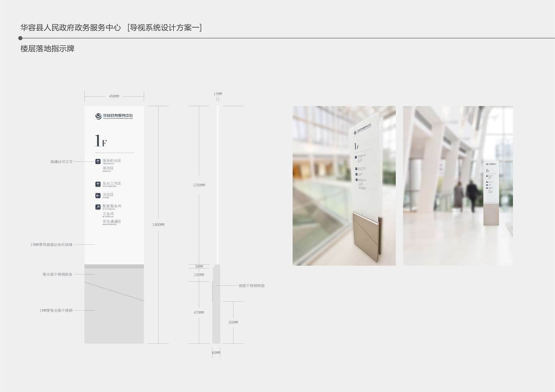Select the 配套服务间 text on the sign

pos(112,206)
